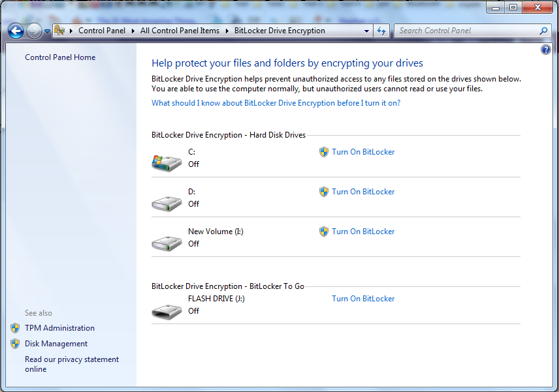Go to Control Panel breadcrumb
This screenshot has height=392, width=559.
(102, 31)
